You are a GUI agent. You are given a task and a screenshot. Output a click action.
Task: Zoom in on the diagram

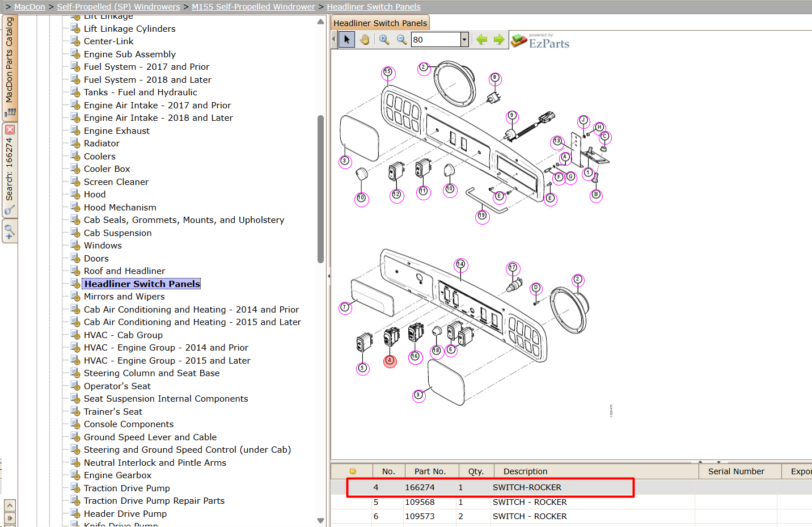tap(384, 39)
